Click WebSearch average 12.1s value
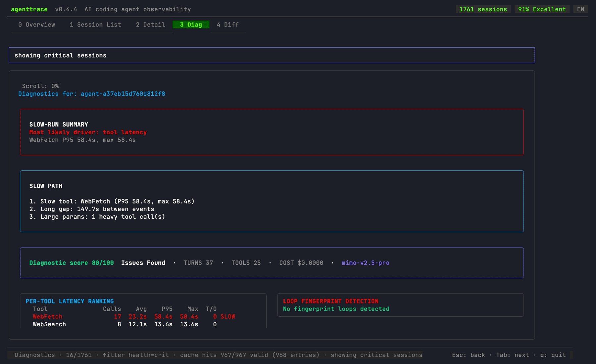The image size is (596, 364). coord(137,324)
